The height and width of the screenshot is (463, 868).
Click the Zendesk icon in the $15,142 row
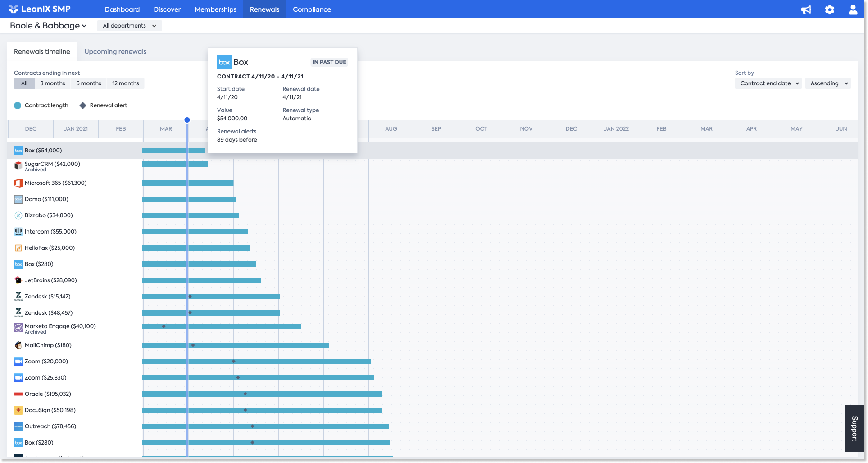[x=18, y=297]
